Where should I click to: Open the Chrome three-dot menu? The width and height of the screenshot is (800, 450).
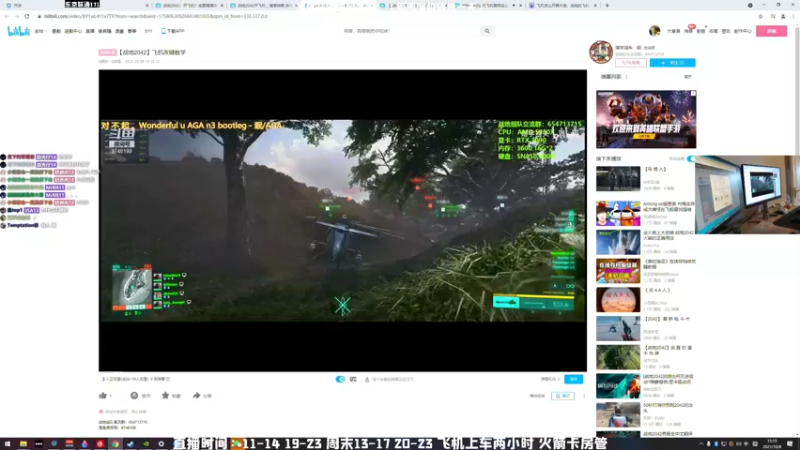coord(793,16)
